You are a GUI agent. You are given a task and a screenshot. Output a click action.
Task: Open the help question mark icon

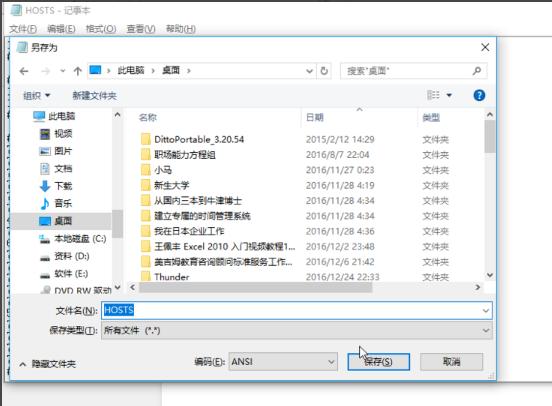(x=479, y=95)
